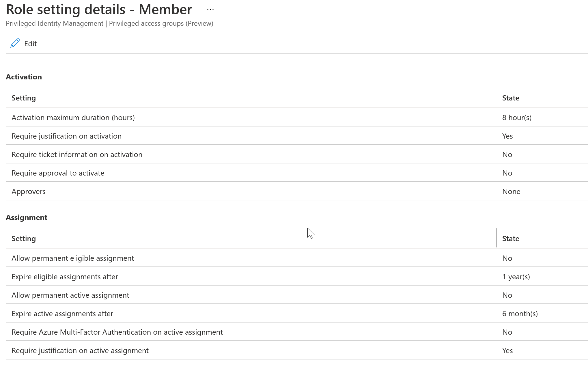Click the Require ticket information on activation setting

coord(77,154)
